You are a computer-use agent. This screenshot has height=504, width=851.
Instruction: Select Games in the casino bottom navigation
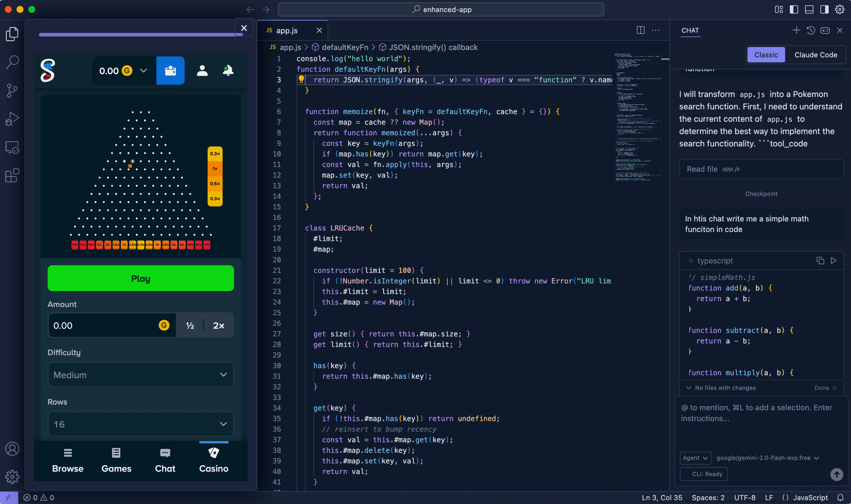click(116, 460)
